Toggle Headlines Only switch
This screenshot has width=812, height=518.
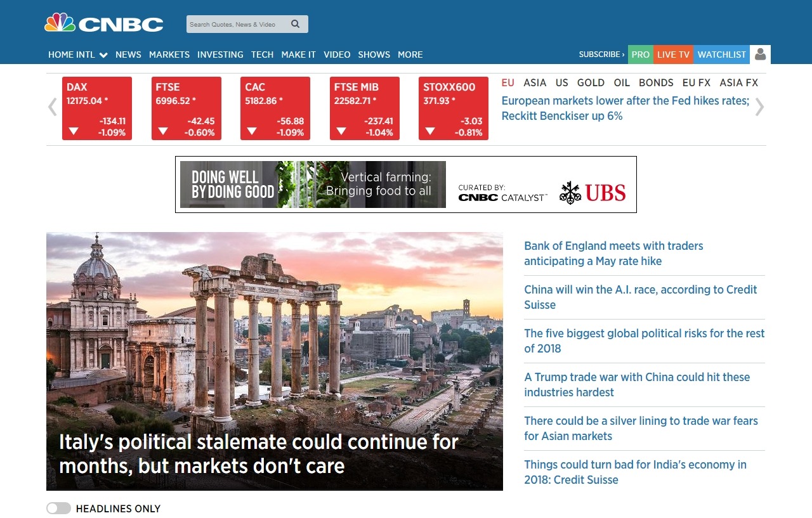(x=58, y=508)
